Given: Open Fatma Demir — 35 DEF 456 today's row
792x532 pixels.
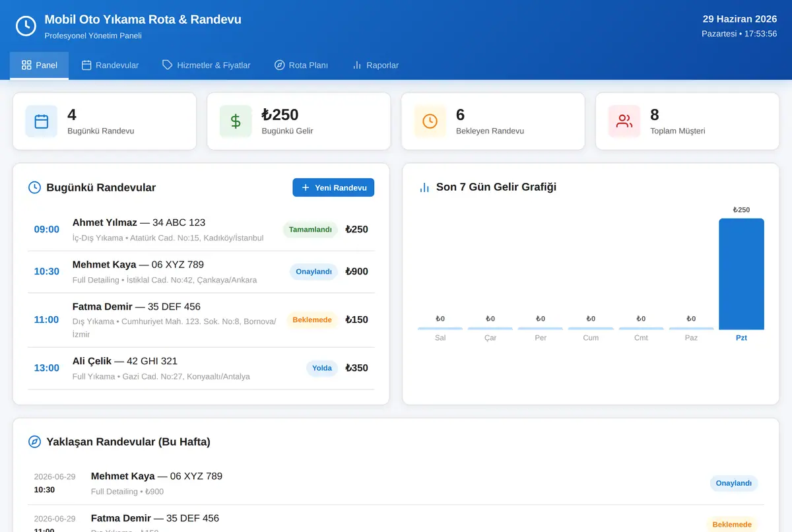Looking at the screenshot, I should pyautogui.click(x=201, y=320).
